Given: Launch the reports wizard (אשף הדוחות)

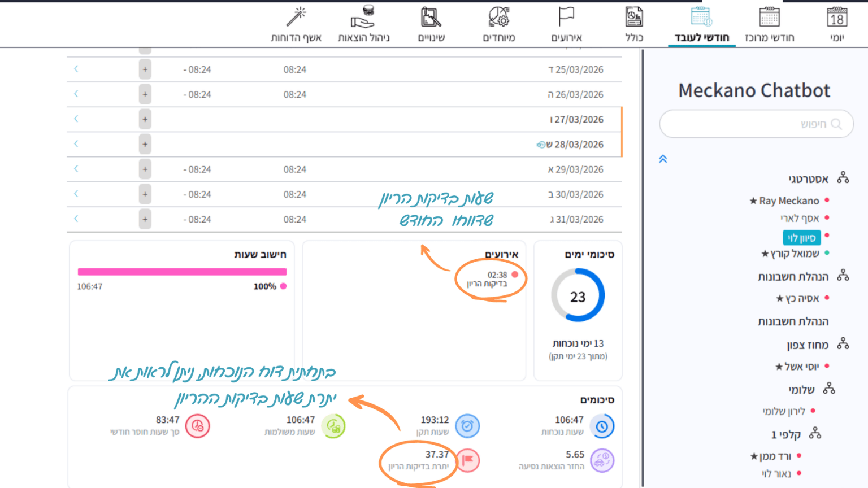Looking at the screenshot, I should [x=296, y=24].
